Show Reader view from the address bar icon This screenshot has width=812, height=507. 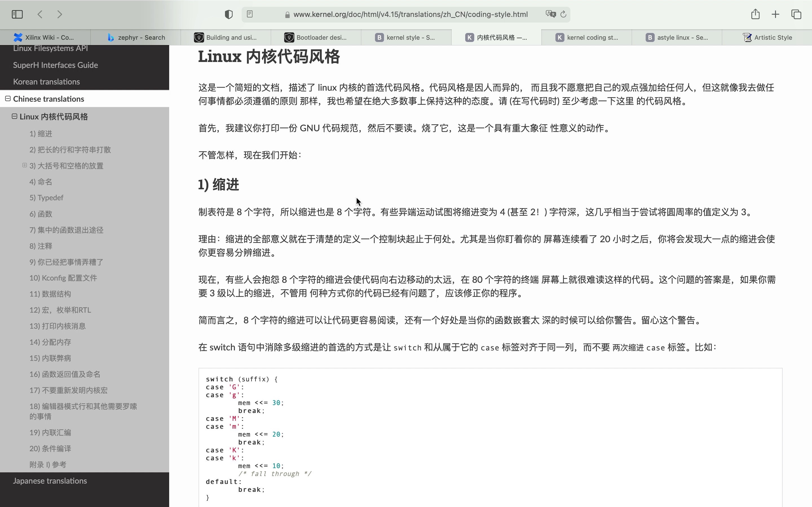click(x=250, y=14)
